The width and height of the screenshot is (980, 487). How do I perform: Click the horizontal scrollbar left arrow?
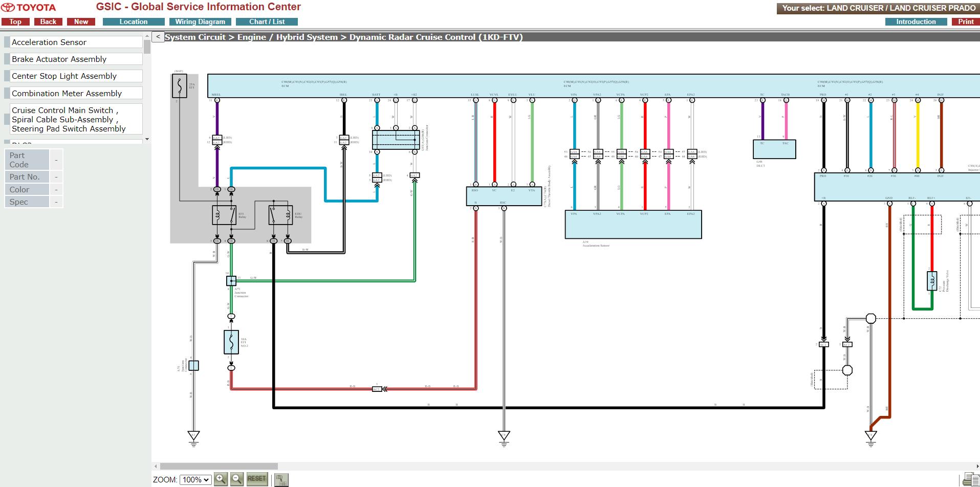click(156, 467)
